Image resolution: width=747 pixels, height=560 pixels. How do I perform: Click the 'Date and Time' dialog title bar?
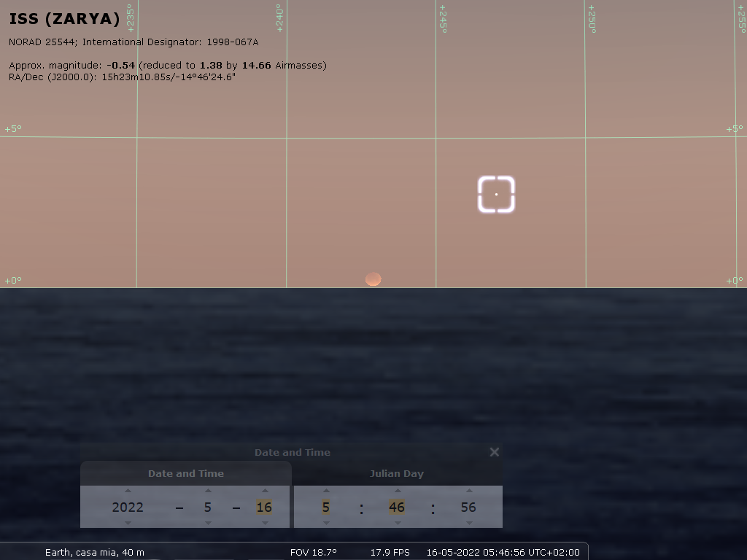point(292,452)
